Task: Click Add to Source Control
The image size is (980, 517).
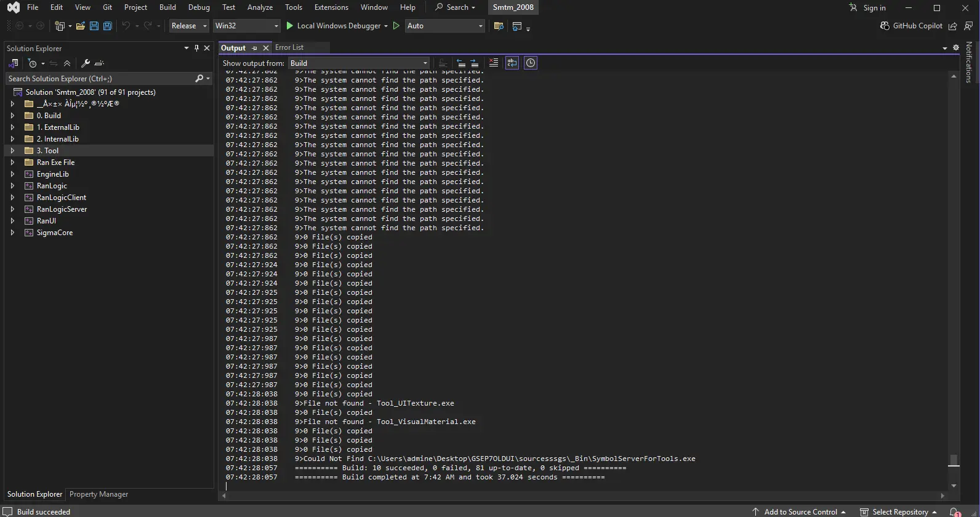Action: click(799, 512)
